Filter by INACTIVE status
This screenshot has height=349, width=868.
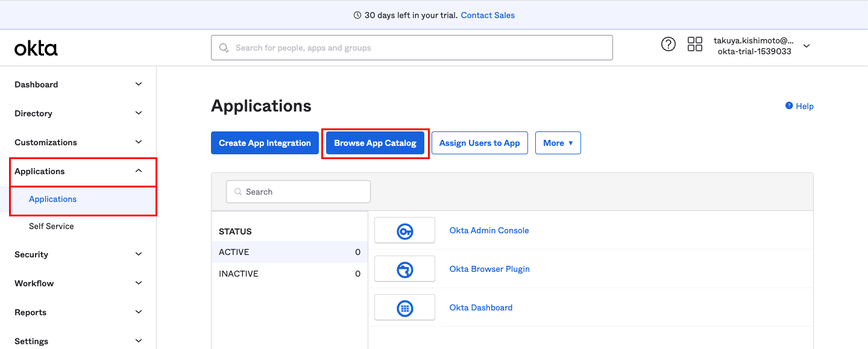tap(239, 274)
